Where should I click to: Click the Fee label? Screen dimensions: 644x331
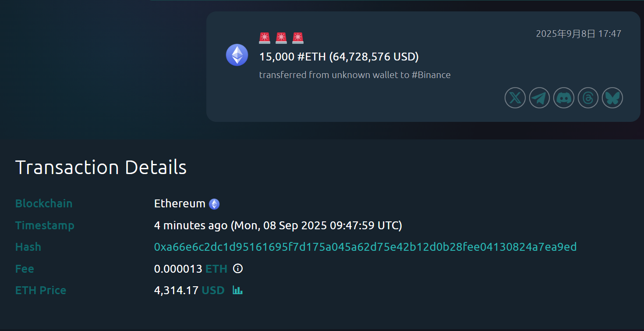[24, 268]
